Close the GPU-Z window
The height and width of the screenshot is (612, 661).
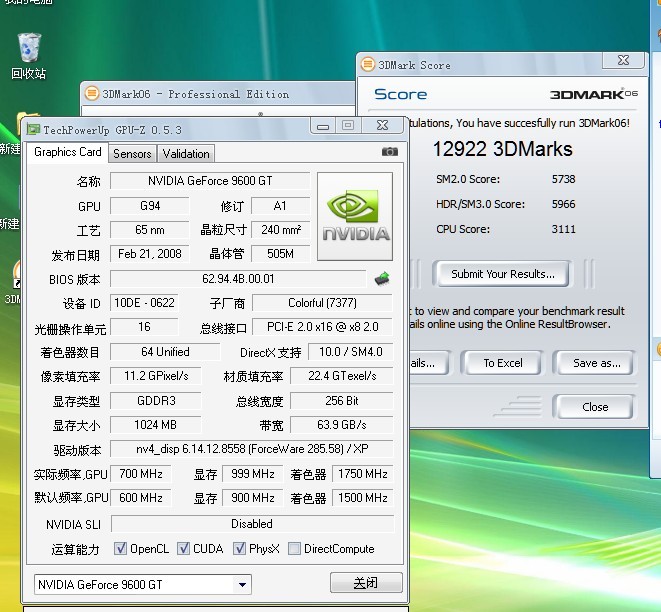coord(382,125)
